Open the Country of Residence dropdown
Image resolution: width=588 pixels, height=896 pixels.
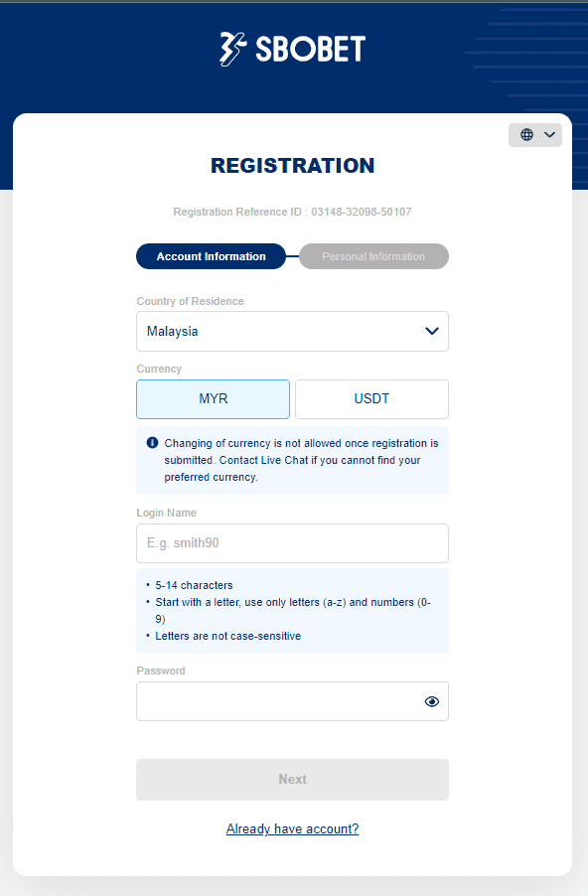coord(293,332)
